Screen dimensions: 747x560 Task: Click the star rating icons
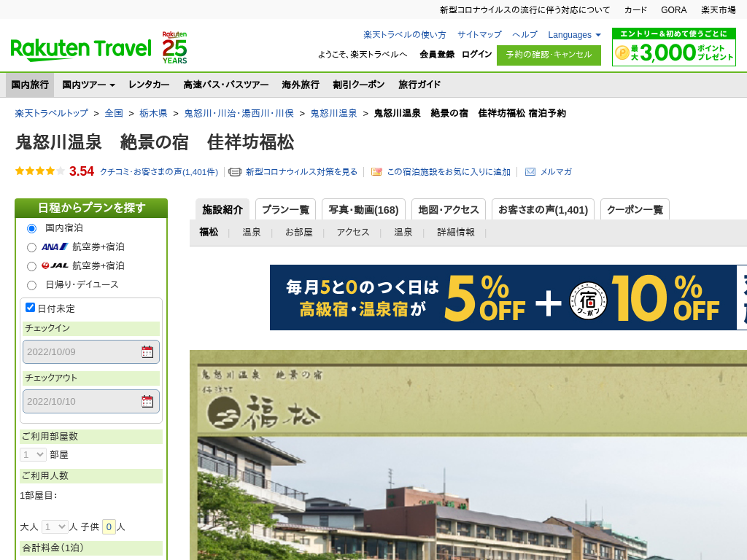coord(40,171)
